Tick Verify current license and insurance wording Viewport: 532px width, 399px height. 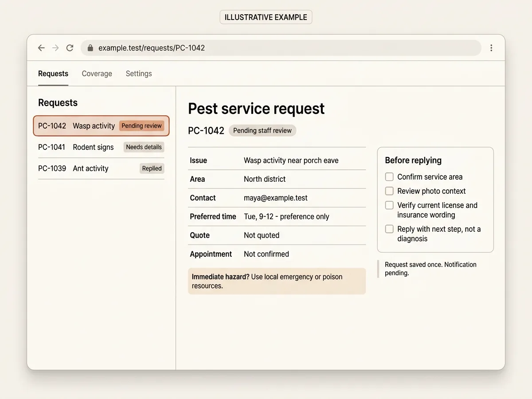(x=389, y=205)
